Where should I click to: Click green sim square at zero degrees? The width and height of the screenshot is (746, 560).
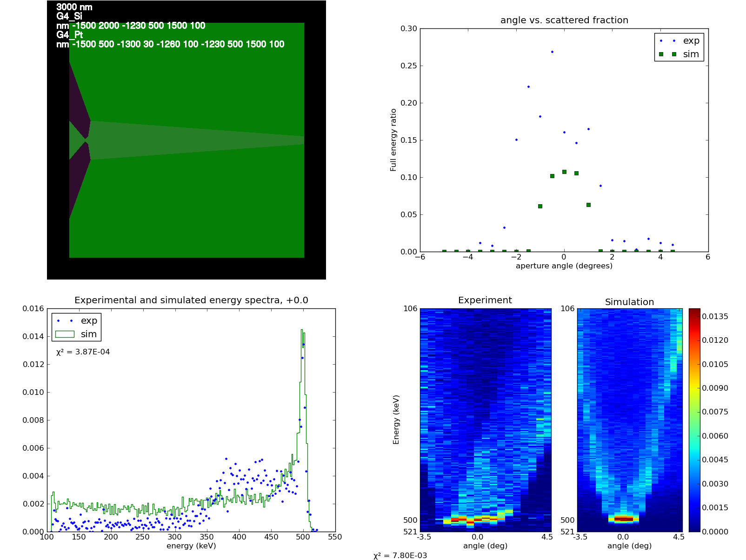(x=564, y=172)
